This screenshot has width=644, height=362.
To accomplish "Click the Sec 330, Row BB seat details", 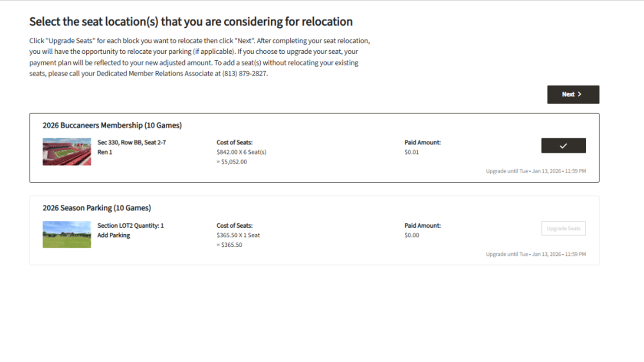I will (x=131, y=142).
